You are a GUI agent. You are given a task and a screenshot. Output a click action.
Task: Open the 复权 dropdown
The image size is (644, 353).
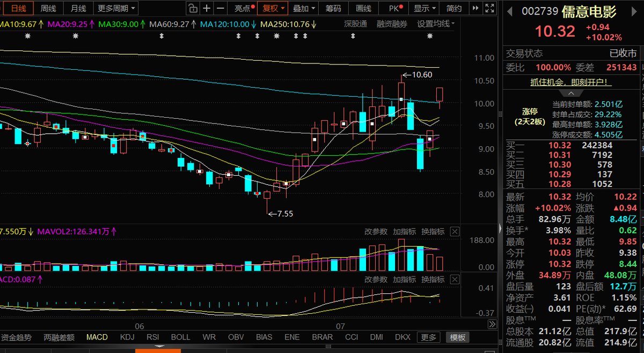pyautogui.click(x=273, y=8)
